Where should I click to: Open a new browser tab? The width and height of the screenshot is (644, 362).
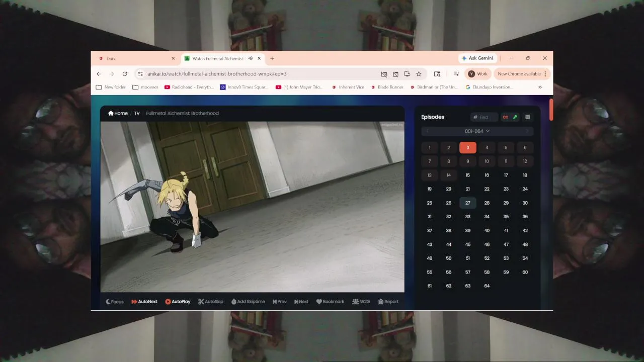click(x=272, y=58)
